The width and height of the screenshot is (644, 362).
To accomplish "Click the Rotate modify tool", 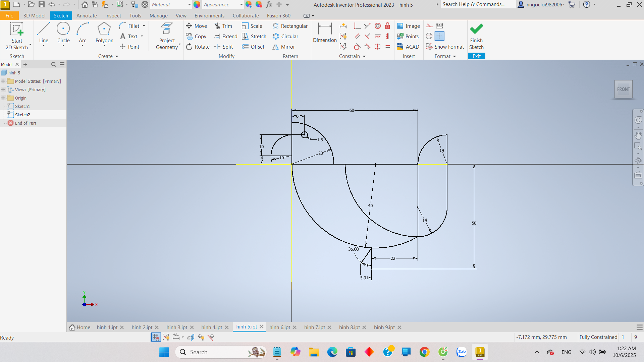I will coord(198,47).
